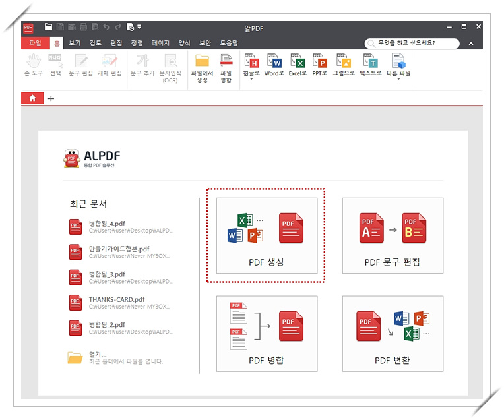Click the undo arrow icon
504x420 pixels.
point(106,27)
